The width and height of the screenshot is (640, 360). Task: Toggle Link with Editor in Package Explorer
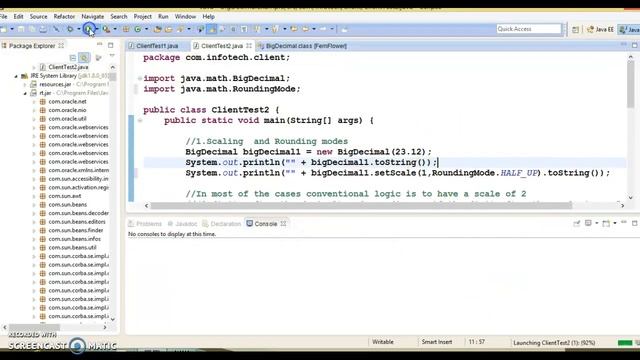84,58
